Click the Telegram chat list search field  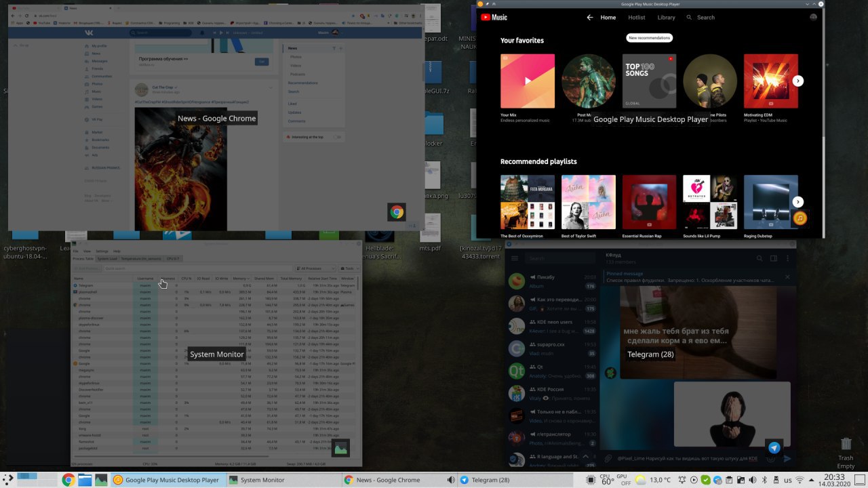point(560,259)
